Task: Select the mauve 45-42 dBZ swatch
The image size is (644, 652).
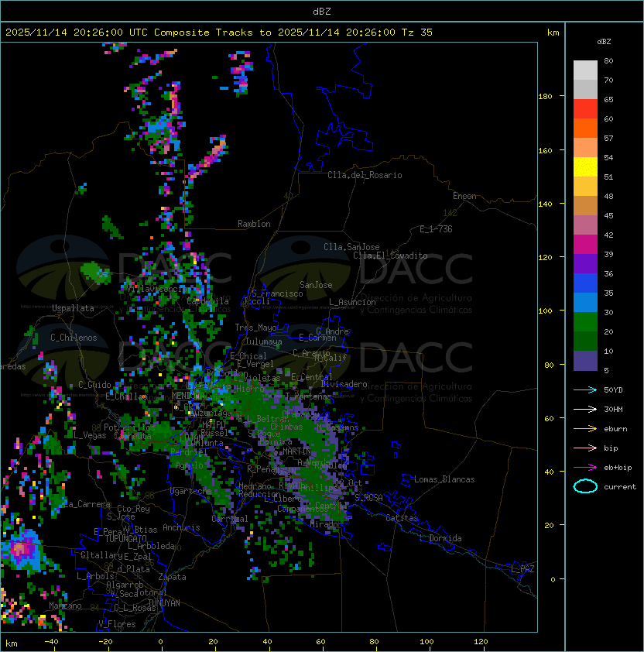Action: click(x=585, y=225)
